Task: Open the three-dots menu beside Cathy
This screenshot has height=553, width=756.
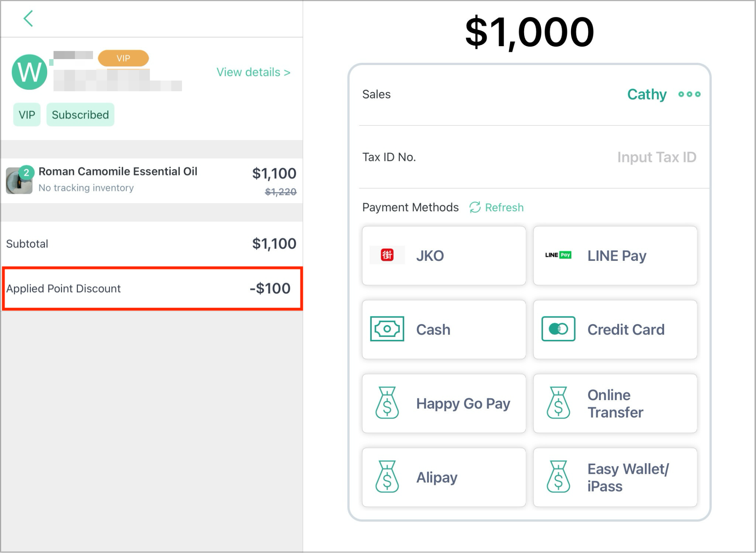Action: tap(689, 94)
